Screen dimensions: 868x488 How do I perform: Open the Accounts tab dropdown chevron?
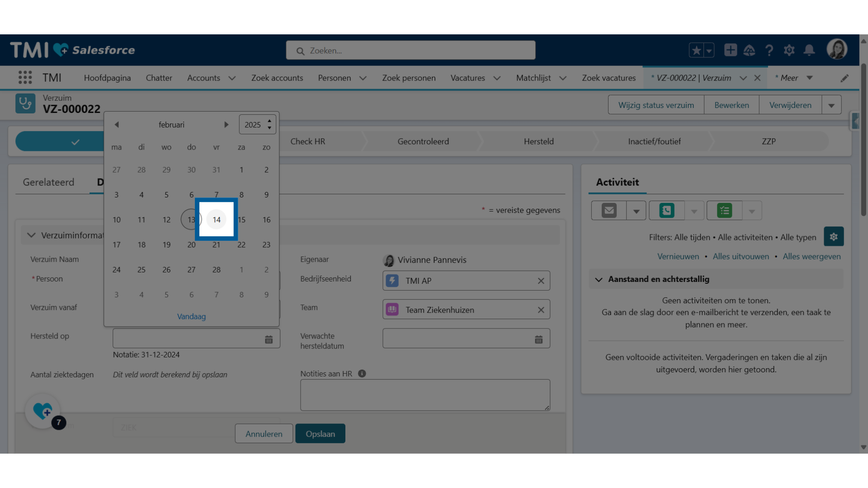coord(232,78)
